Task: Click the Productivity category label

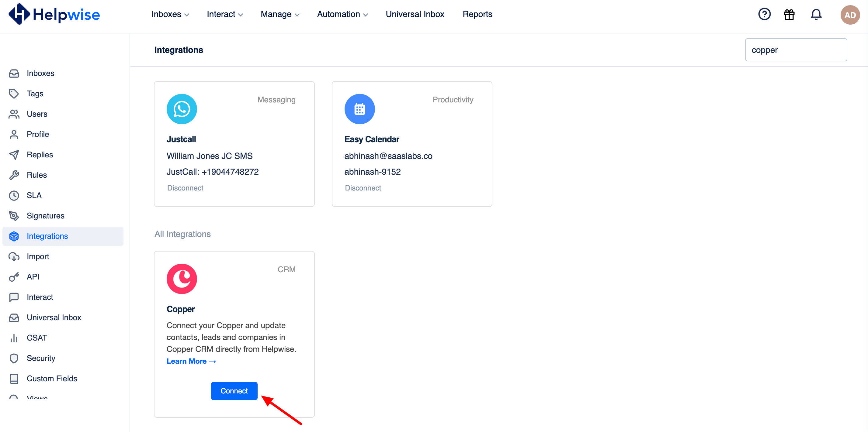Action: [453, 100]
